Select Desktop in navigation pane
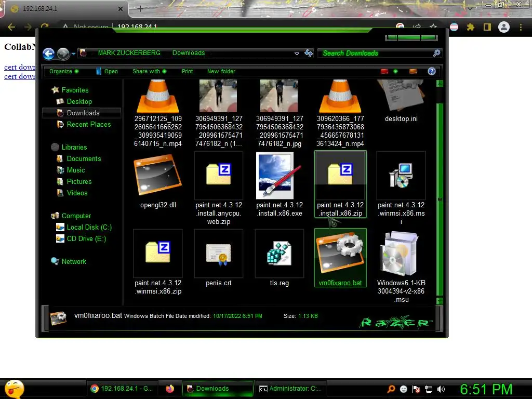This screenshot has height=399, width=532. point(79,101)
